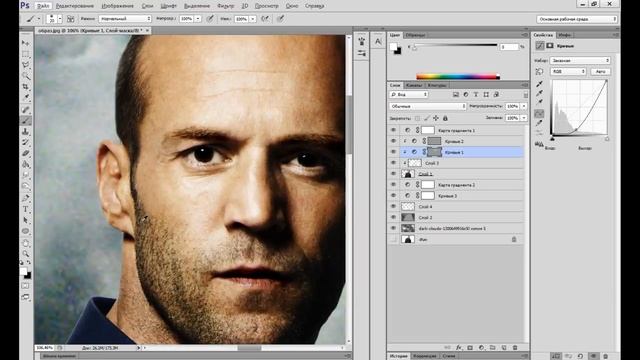The image size is (640, 360).
Task: Select the Rectangular Marquee tool
Action: click(x=26, y=54)
